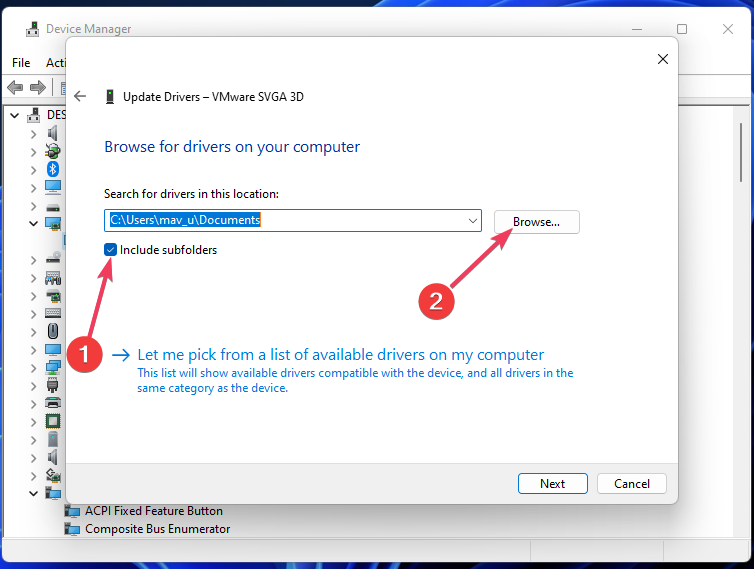The height and width of the screenshot is (569, 754).
Task: Expand the network adapters node chevron
Action: [x=33, y=368]
